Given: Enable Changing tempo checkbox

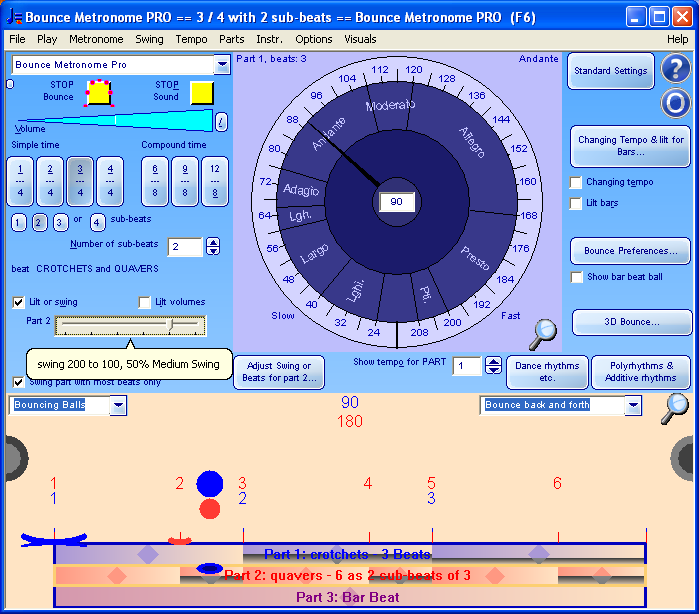Looking at the screenshot, I should tap(576, 182).
